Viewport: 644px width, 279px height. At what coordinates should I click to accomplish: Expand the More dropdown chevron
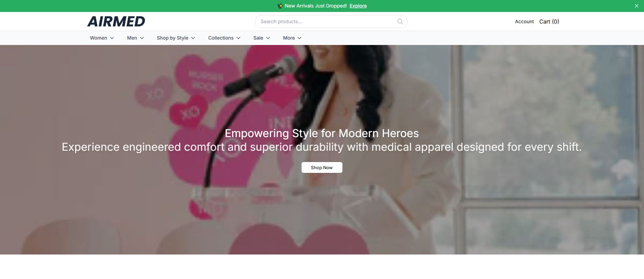click(299, 38)
